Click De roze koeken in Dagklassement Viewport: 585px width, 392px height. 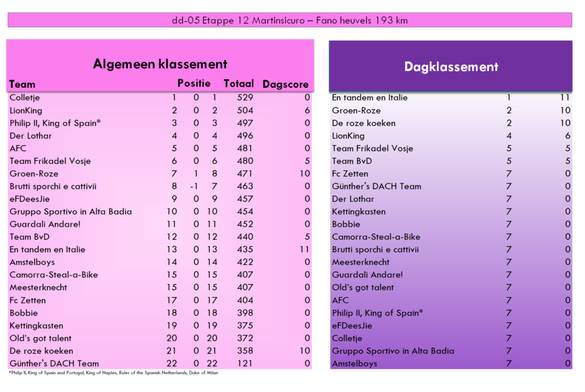tap(364, 123)
